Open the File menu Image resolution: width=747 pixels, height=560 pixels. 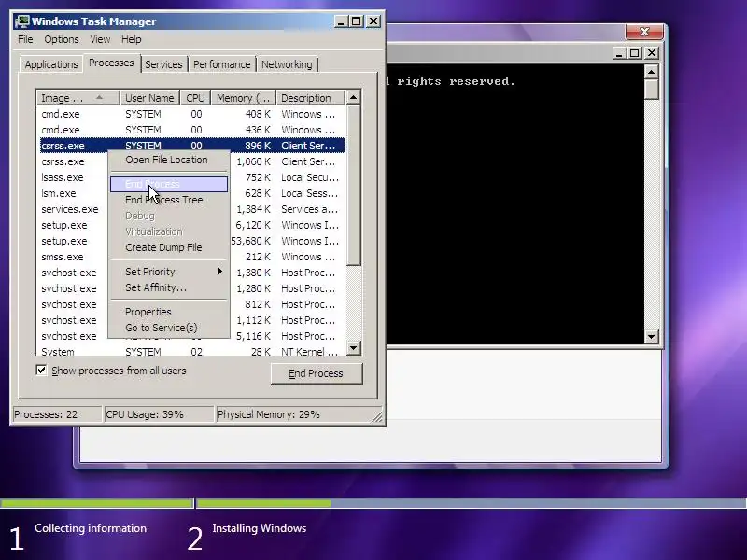click(25, 39)
